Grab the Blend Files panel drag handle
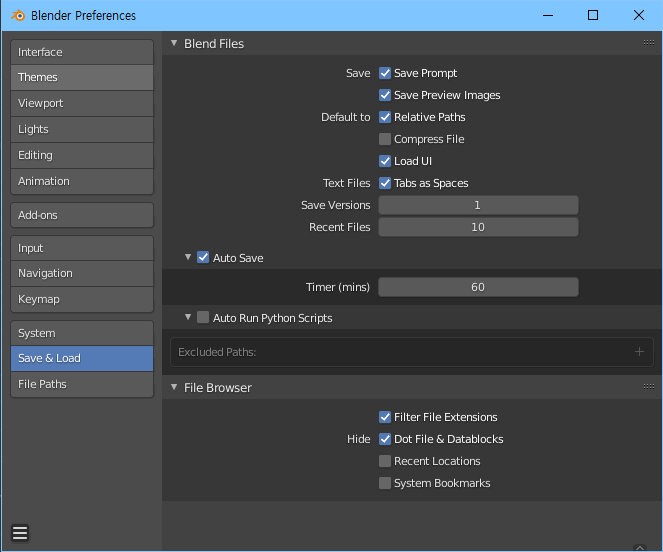663x552 pixels. point(649,42)
